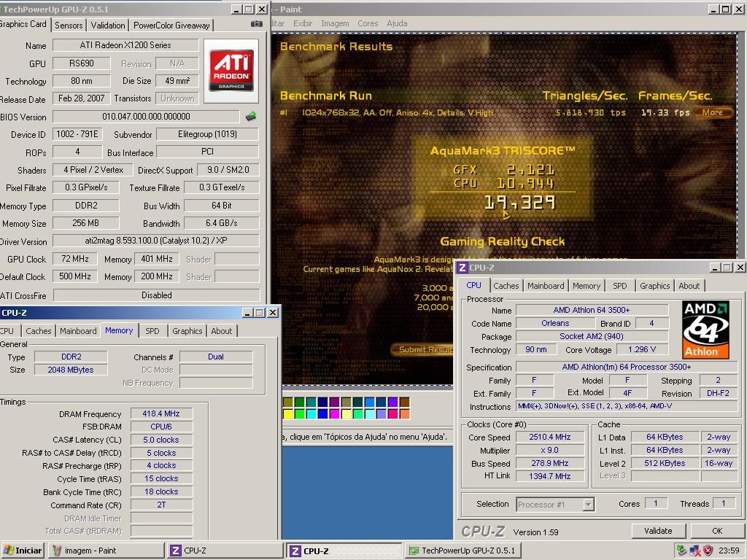Click the GPU-Z screenshot camera icon

pos(256,24)
